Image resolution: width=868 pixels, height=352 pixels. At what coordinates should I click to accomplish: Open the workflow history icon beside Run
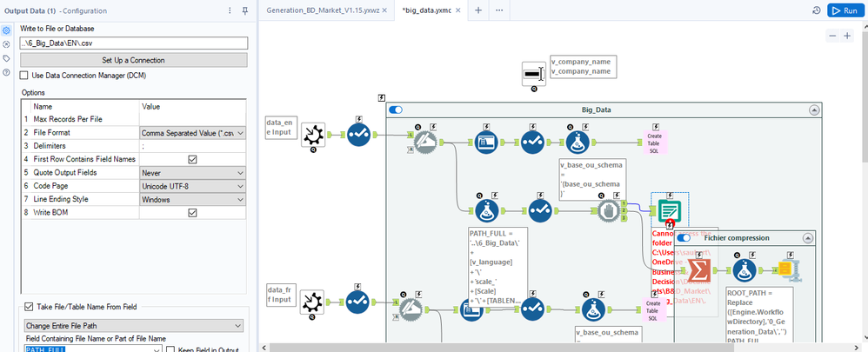816,10
